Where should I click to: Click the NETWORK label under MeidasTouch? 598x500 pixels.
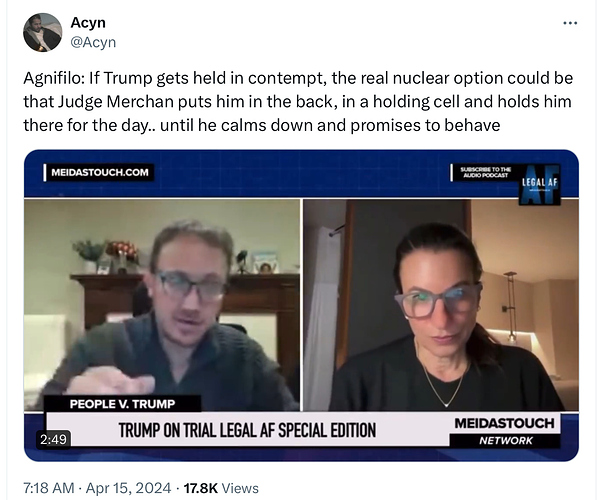(506, 441)
